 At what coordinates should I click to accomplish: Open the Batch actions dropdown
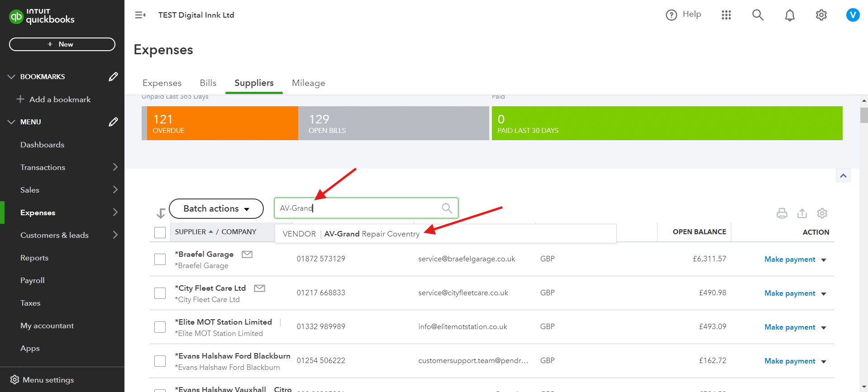click(216, 208)
